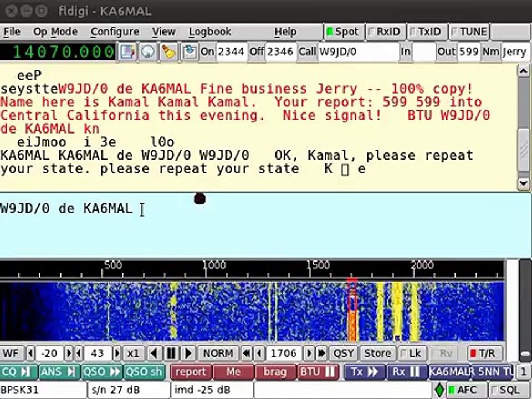The image size is (532, 399).
Task: Send the Me macro
Action: tap(233, 372)
